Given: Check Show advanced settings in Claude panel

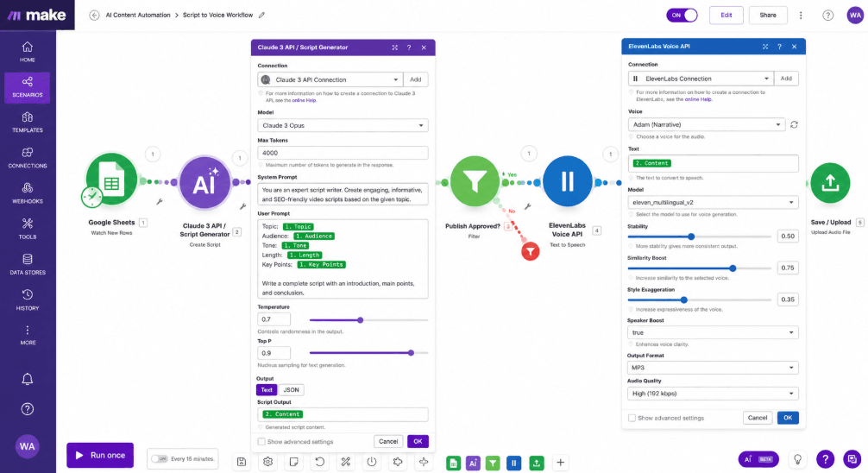Looking at the screenshot, I should (x=261, y=441).
